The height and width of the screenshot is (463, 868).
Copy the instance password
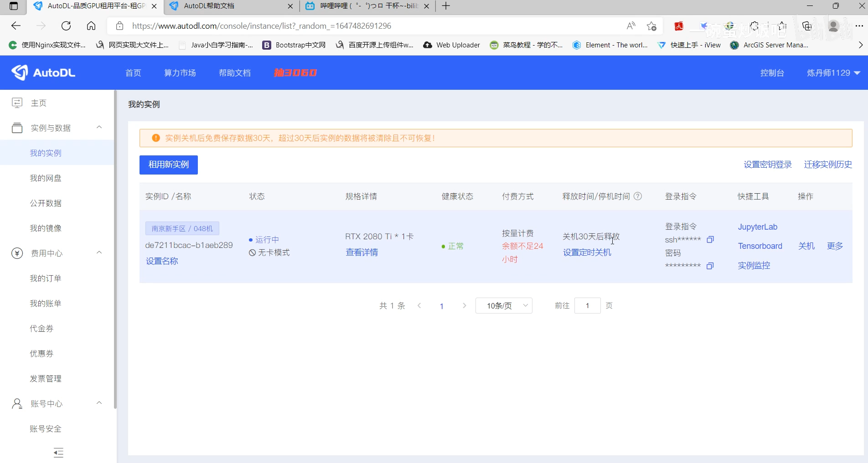coord(710,266)
